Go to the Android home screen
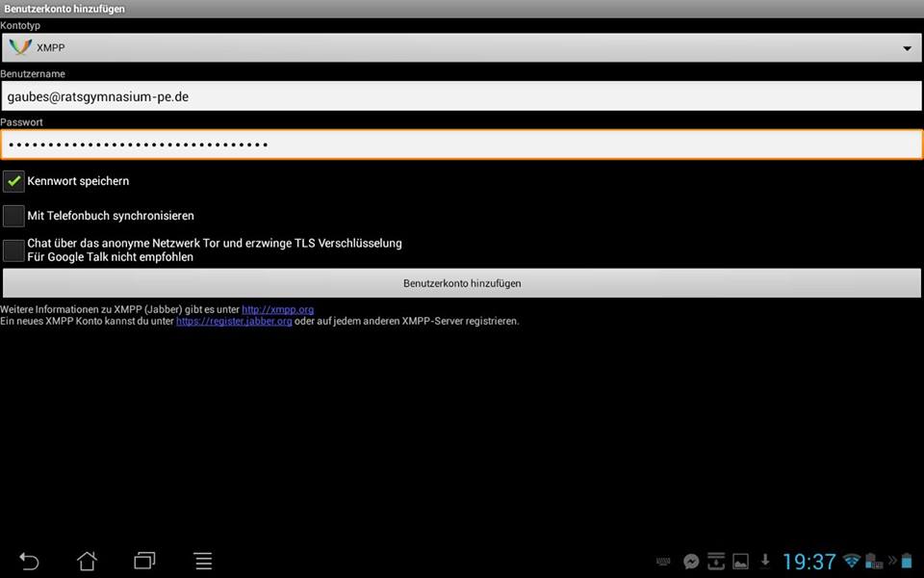The width and height of the screenshot is (924, 578). [x=88, y=561]
